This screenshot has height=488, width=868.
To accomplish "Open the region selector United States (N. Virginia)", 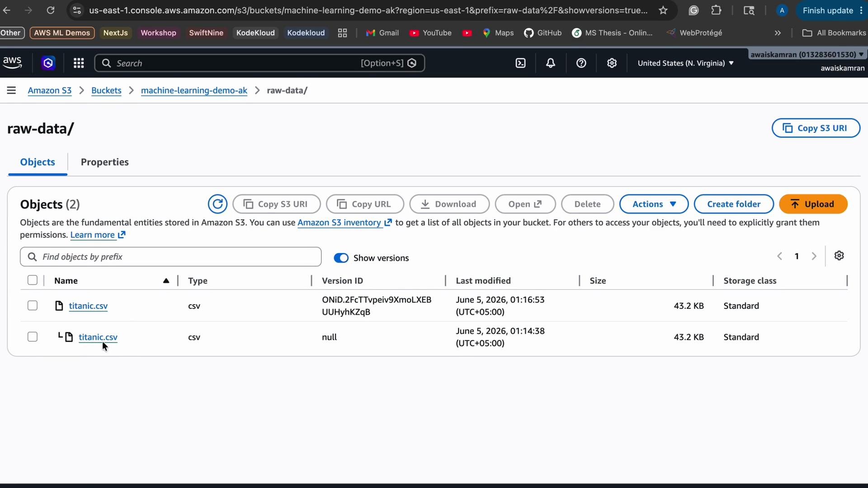I will [x=685, y=63].
